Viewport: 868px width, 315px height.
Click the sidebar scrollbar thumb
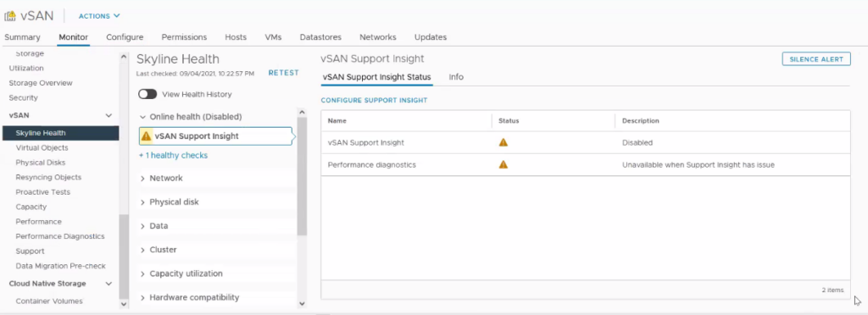pyautogui.click(x=124, y=257)
